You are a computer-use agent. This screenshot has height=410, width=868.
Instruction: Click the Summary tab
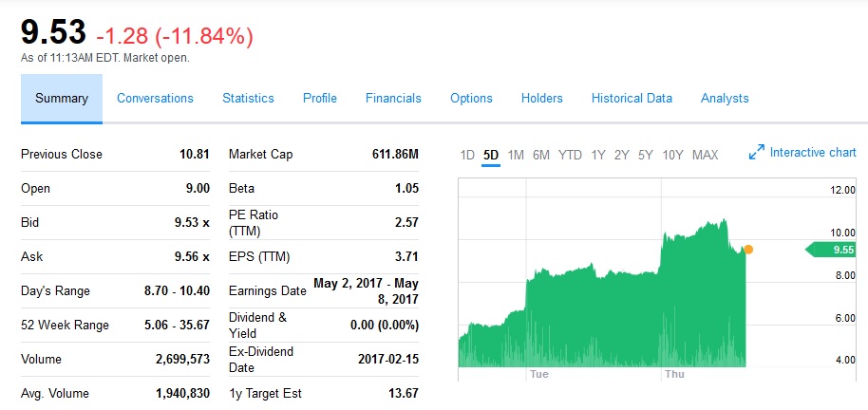62,99
